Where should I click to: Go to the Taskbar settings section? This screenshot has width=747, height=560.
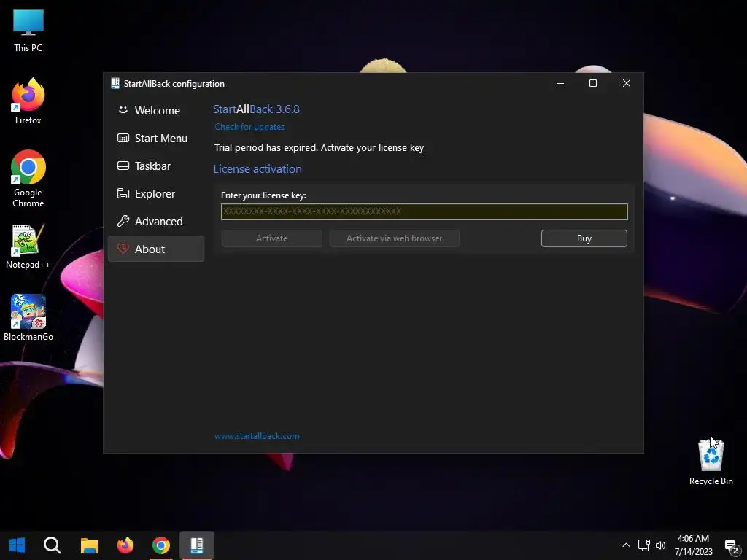(156, 166)
